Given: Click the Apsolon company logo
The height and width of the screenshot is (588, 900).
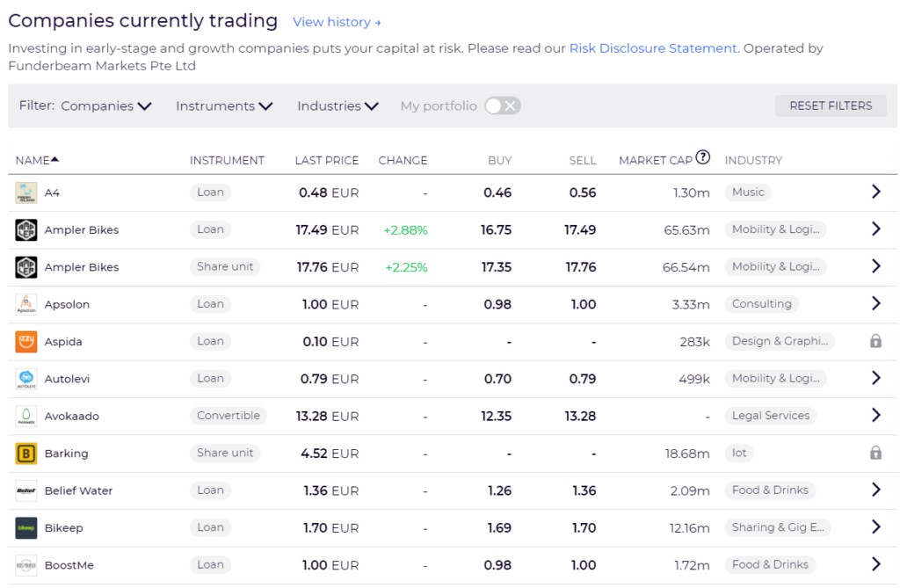Looking at the screenshot, I should 25,304.
